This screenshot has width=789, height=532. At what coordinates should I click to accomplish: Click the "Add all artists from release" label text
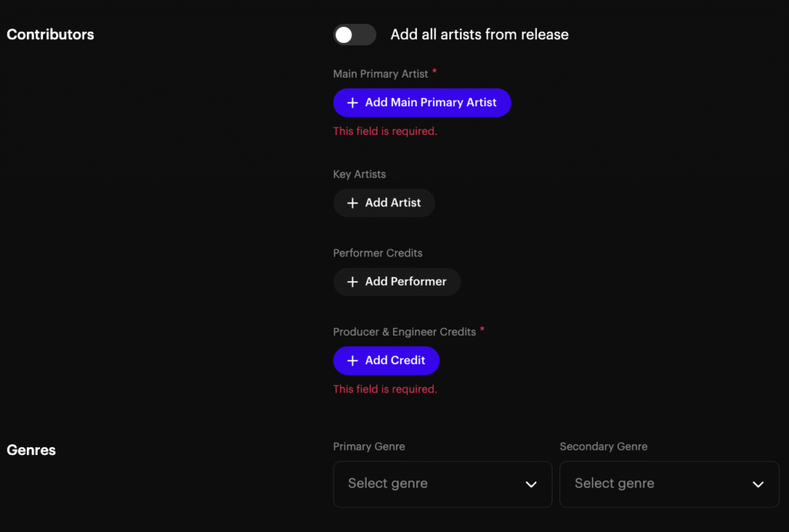(x=479, y=35)
